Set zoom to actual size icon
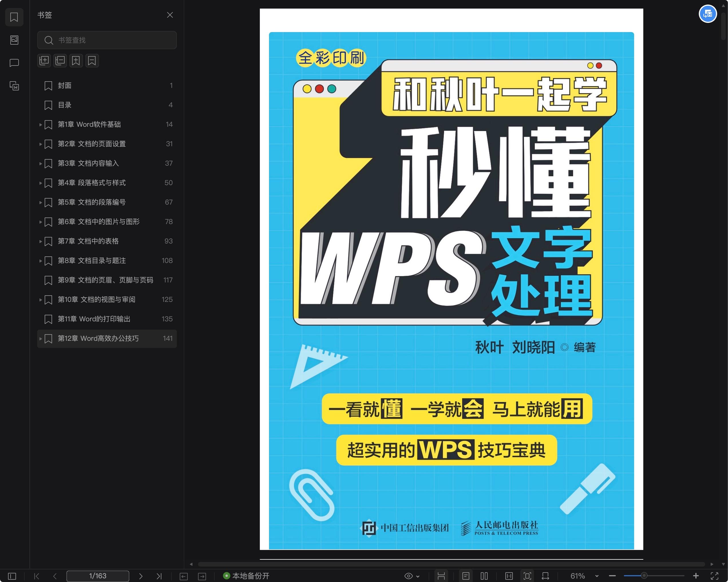Screen dimensions: 728x582 (x=509, y=576)
